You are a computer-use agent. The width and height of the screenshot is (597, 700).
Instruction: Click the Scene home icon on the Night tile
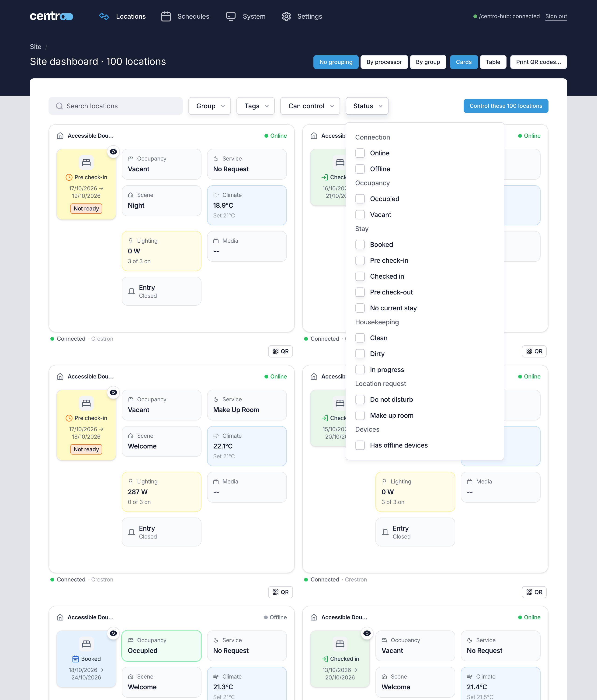click(131, 195)
